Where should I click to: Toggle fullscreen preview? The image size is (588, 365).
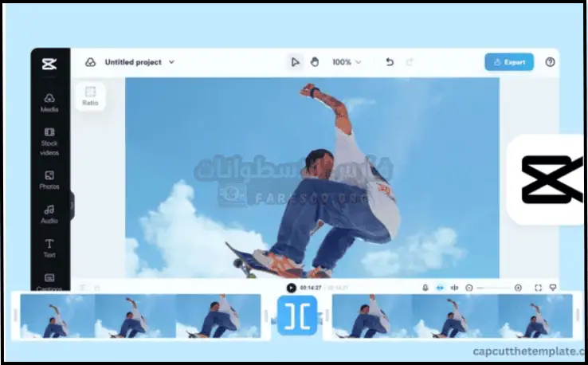click(539, 288)
